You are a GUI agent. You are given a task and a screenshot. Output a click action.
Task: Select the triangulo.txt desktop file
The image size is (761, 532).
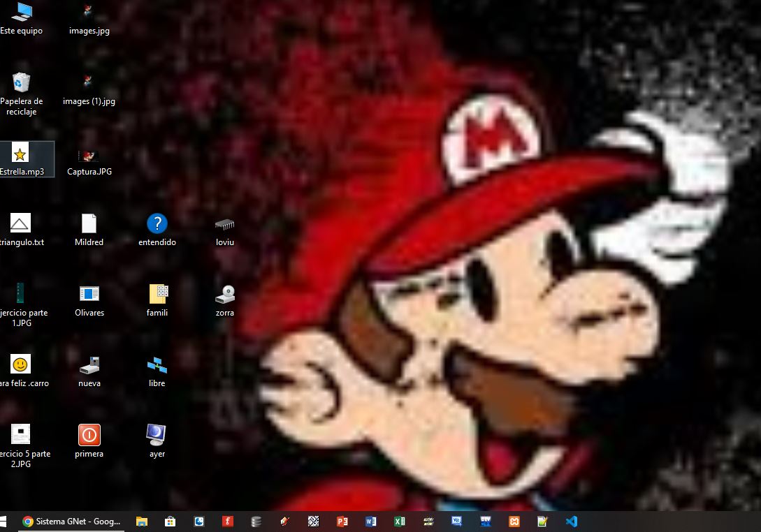pos(21,224)
